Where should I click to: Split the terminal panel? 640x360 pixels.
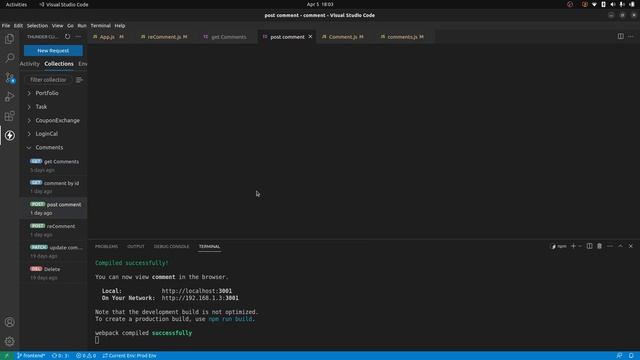point(589,246)
